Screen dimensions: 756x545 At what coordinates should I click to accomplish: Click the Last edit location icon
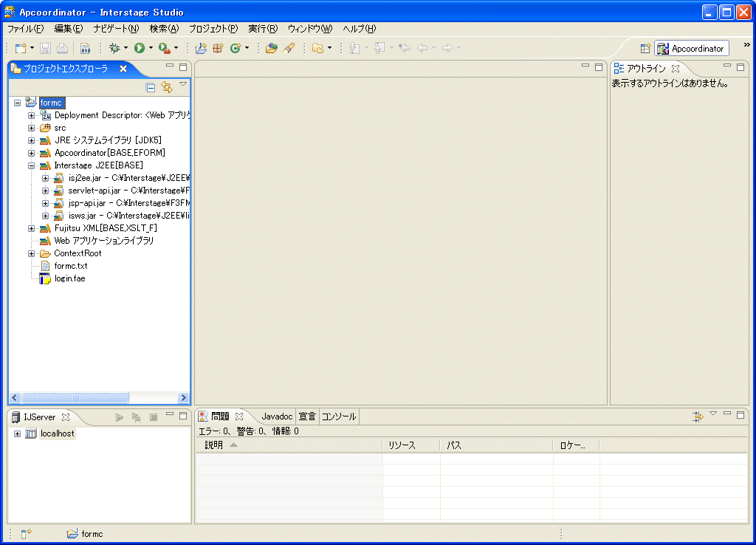(405, 48)
